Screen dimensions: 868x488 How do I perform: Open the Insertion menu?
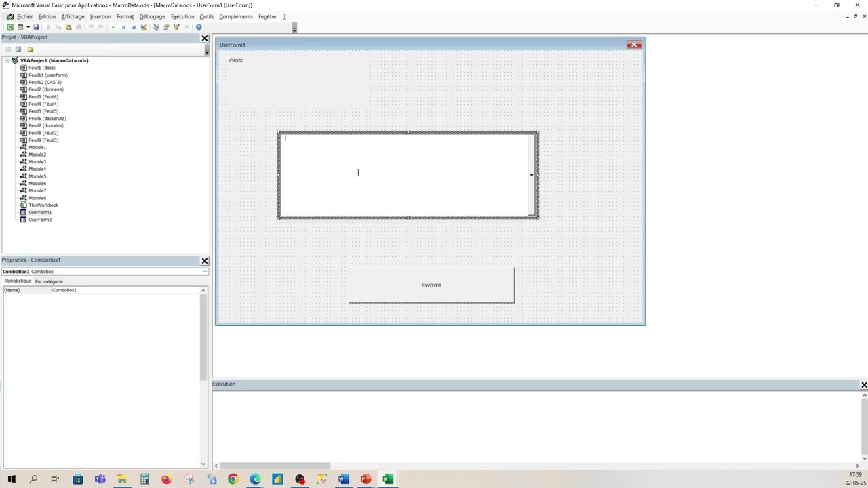coord(100,16)
